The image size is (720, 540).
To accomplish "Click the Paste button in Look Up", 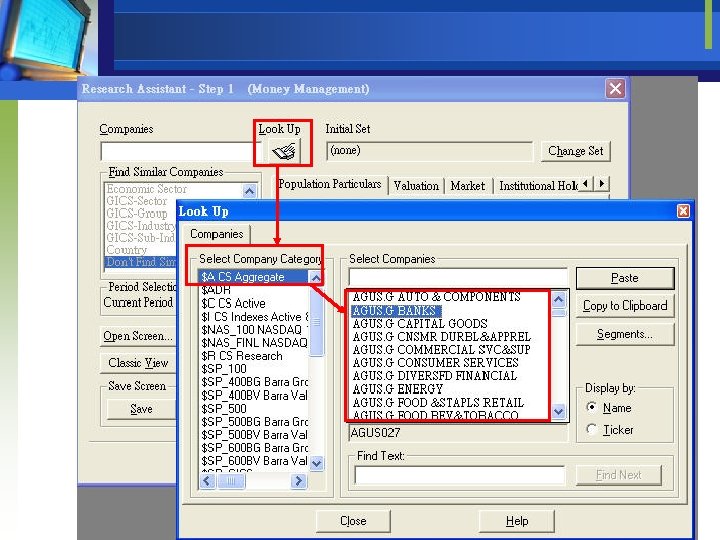I will [625, 278].
